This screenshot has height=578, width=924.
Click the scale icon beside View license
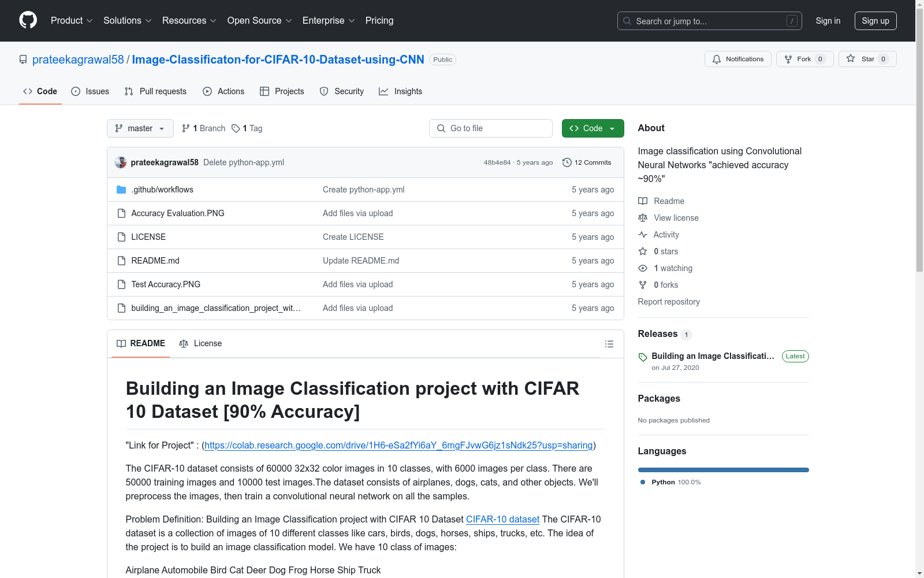pos(643,218)
